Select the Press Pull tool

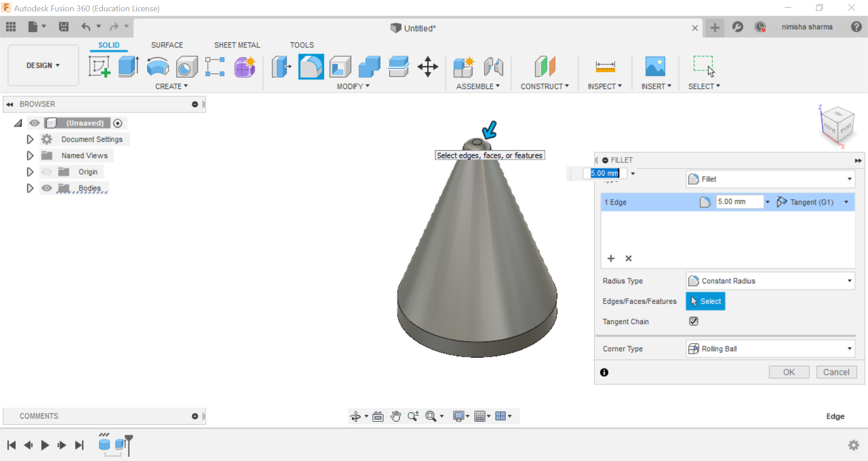(281, 66)
